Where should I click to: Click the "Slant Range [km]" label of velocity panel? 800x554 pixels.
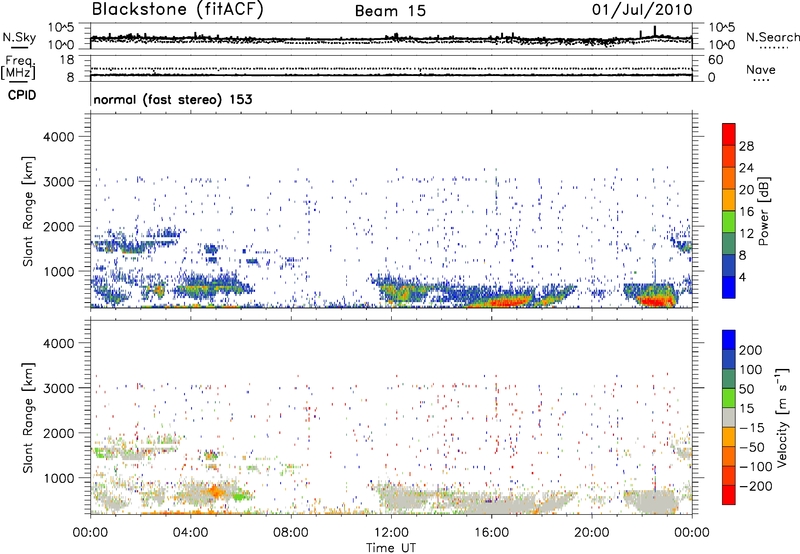(x=28, y=418)
